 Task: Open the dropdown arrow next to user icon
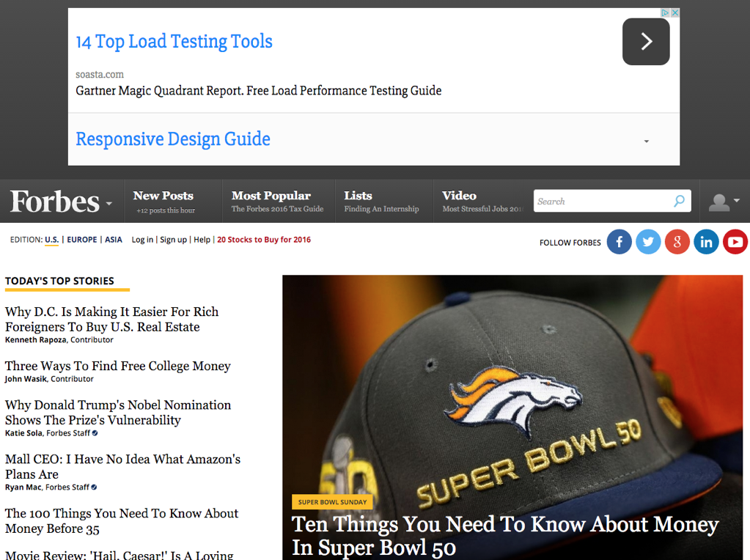737,200
